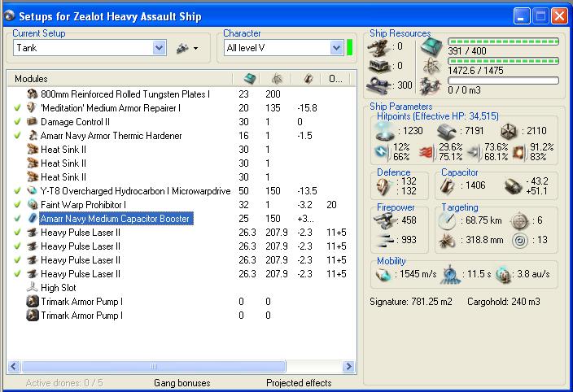The image size is (573, 392).
Task: Sort by capacitor column header icon
Action: click(x=308, y=78)
